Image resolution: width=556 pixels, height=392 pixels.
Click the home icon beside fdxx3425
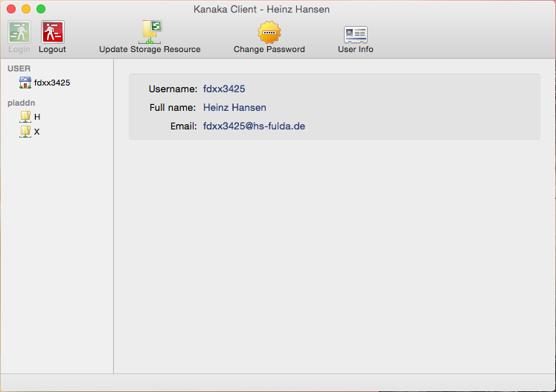[x=25, y=83]
